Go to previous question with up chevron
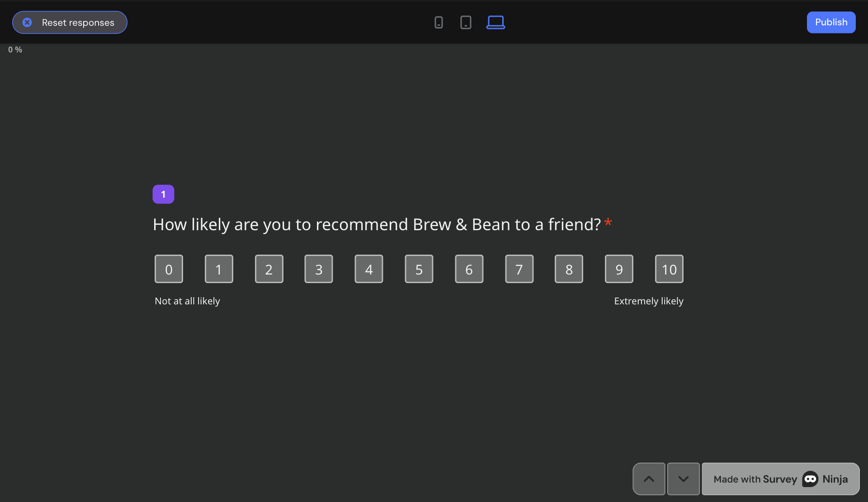 (x=649, y=479)
